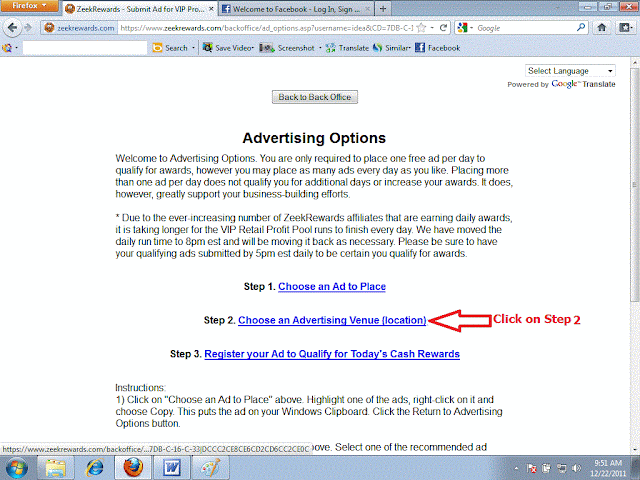Expand the Screenshot dropdown arrow
Screen dimensions: 640x480
point(320,48)
